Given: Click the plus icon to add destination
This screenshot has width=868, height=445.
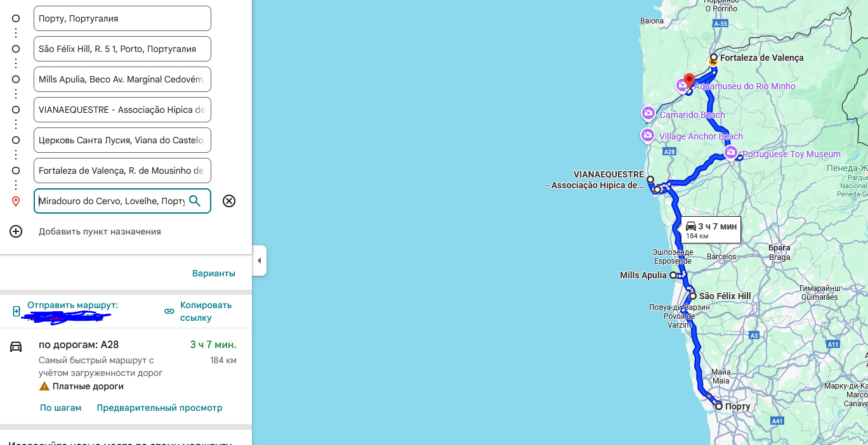Looking at the screenshot, I should (x=16, y=231).
